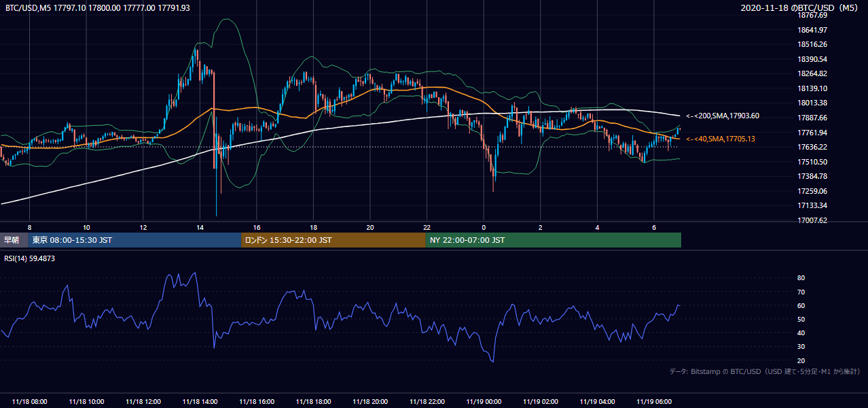The height and width of the screenshot is (408, 868).
Task: Click price axis value 17761.94
Action: [x=812, y=133]
